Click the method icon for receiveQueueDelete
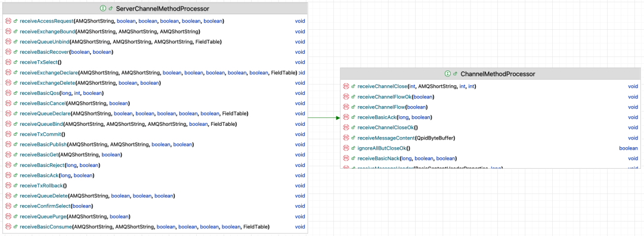The image size is (644, 236). (8, 195)
